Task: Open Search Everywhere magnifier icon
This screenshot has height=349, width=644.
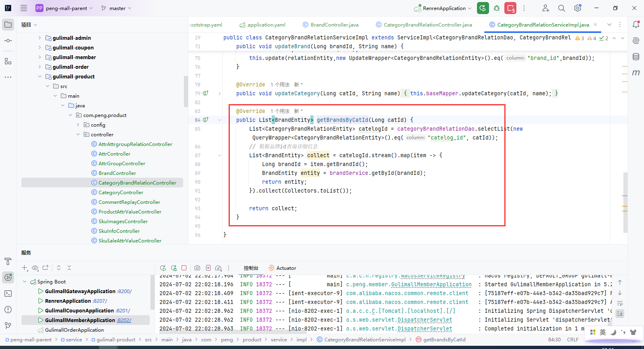Action: pos(561,8)
